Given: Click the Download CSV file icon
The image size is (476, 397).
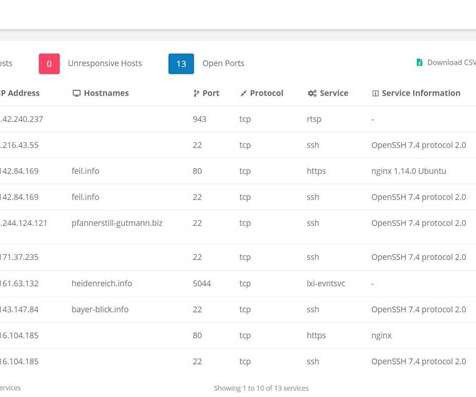Looking at the screenshot, I should (x=419, y=62).
